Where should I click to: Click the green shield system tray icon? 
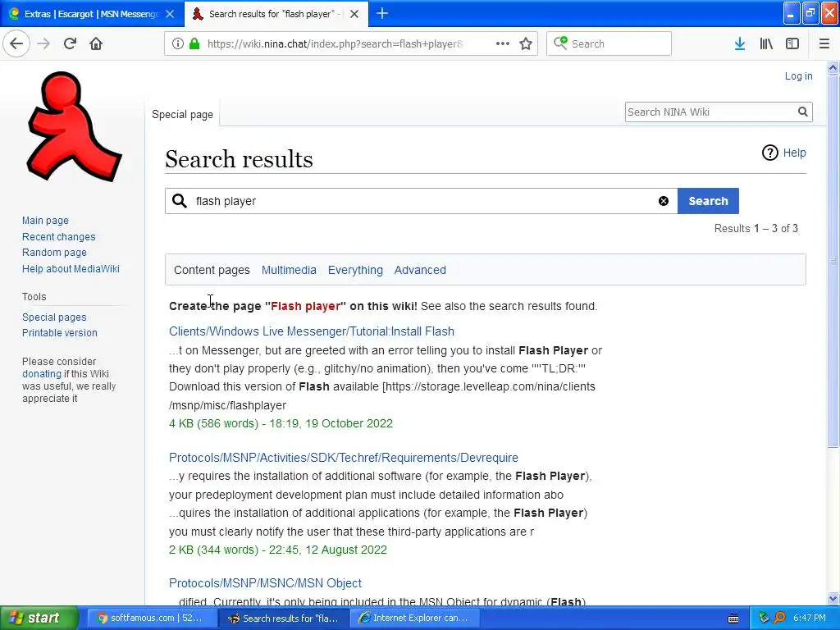pyautogui.click(x=764, y=618)
